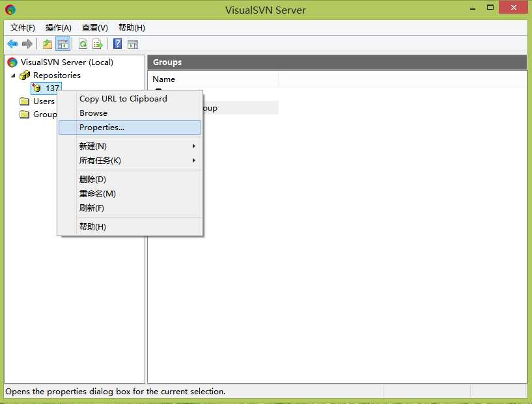Open the 所有任务(K) context menu entry

tap(130, 160)
